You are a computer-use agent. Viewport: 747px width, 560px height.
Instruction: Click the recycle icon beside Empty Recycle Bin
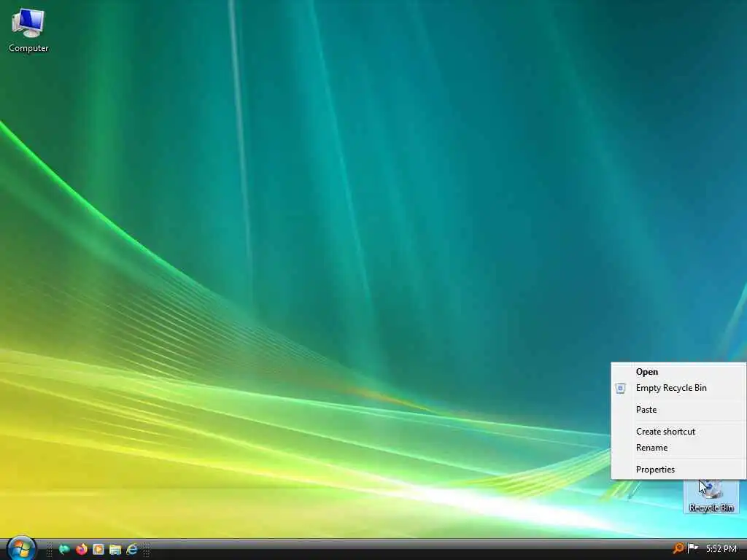click(620, 388)
